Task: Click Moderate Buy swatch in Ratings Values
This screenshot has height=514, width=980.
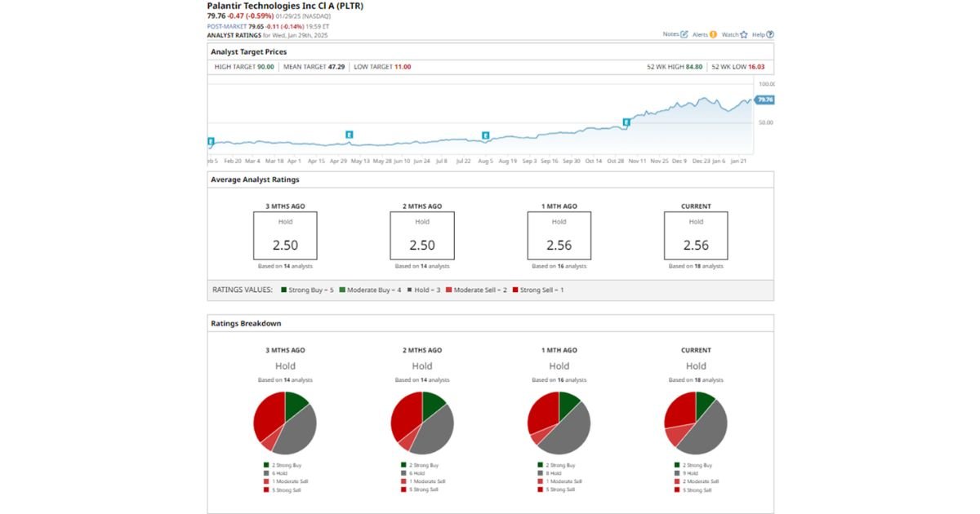Action: (342, 290)
